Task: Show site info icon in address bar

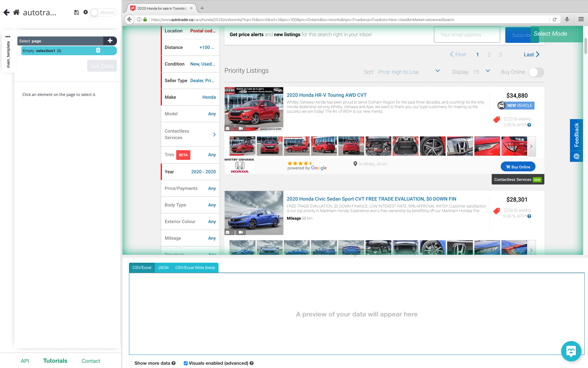Action: coord(139,20)
